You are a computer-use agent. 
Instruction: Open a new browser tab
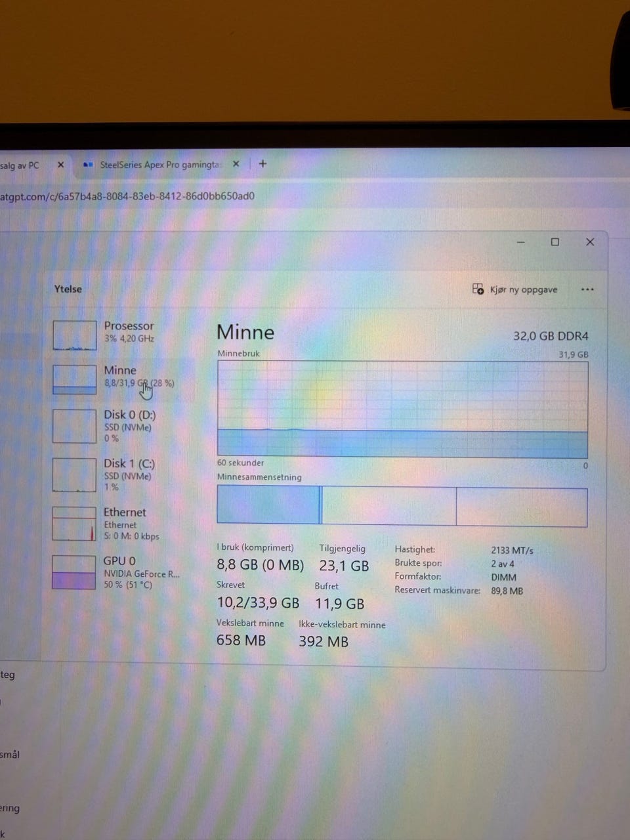pyautogui.click(x=262, y=163)
